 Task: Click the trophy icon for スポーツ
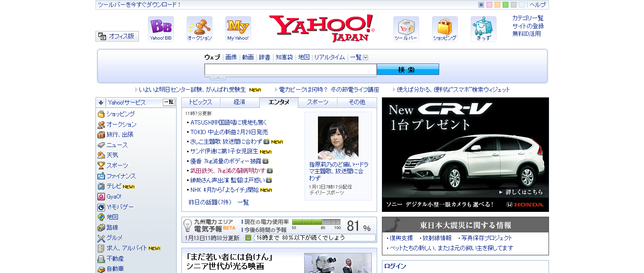tap(101, 166)
